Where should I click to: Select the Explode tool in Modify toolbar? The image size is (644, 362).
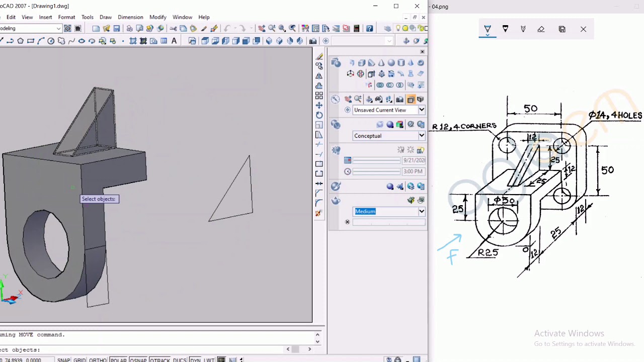(x=319, y=213)
